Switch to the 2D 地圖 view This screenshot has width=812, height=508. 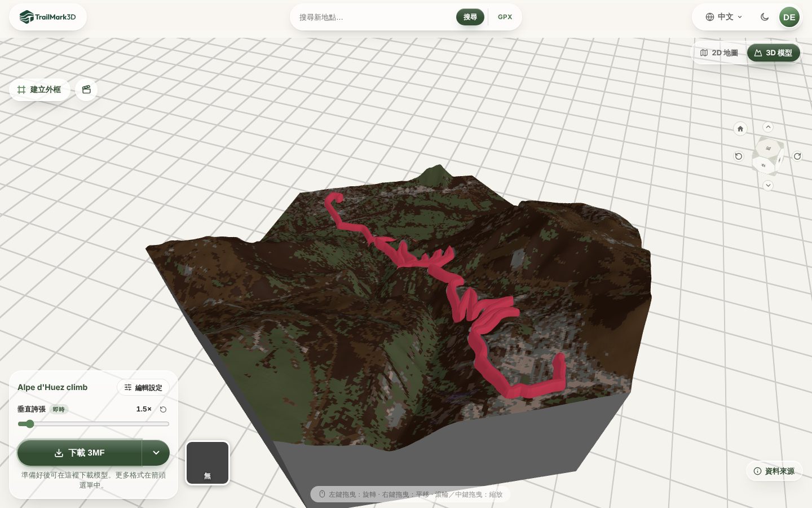tap(719, 53)
